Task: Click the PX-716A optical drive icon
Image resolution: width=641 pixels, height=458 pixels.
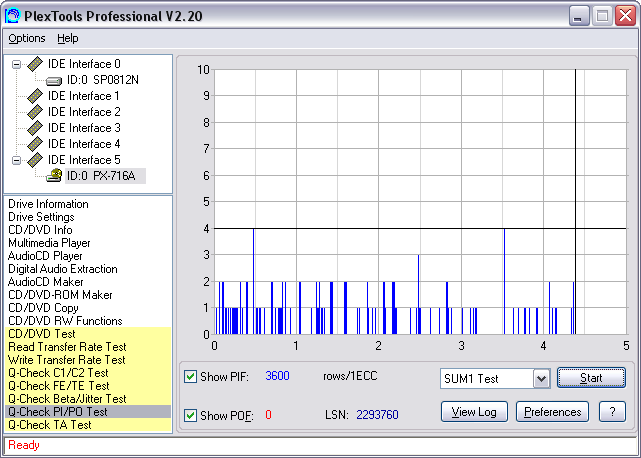Action: 54,176
